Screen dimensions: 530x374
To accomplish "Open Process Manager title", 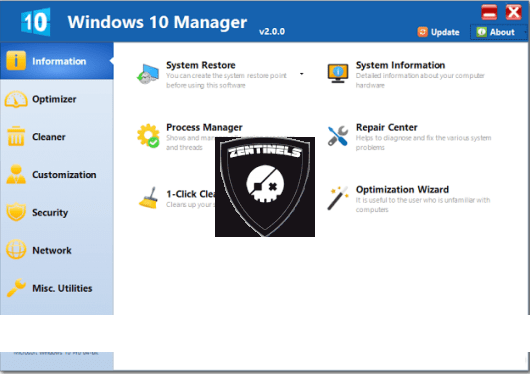I will point(204,127).
